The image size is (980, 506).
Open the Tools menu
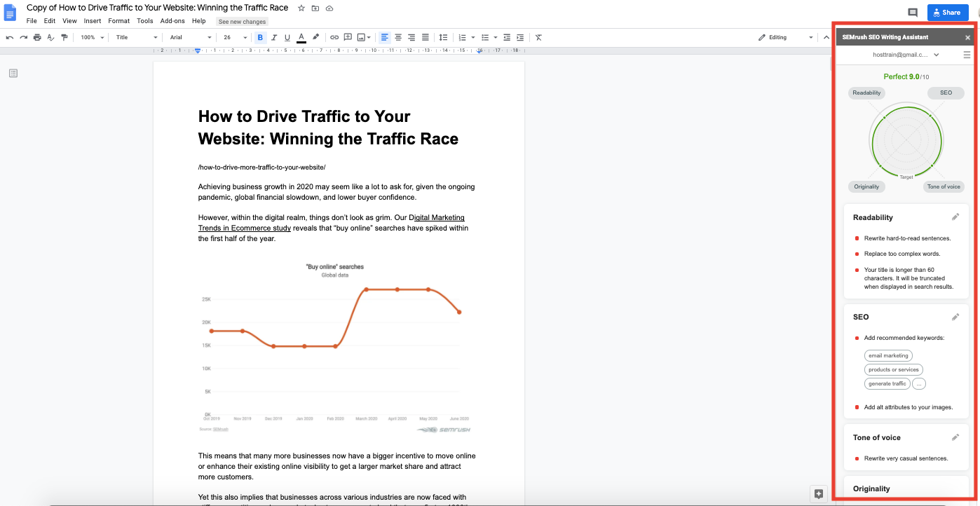145,21
